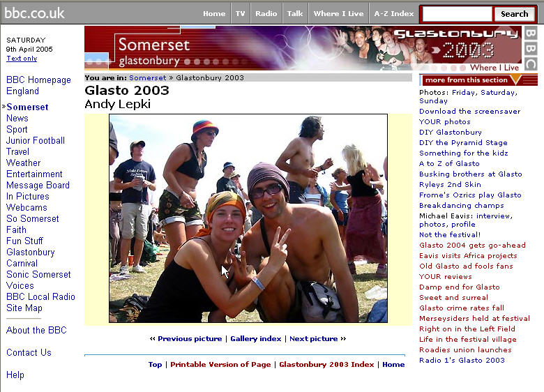Go back to the Previous picture
This screenshot has width=544, height=392.
190,338
